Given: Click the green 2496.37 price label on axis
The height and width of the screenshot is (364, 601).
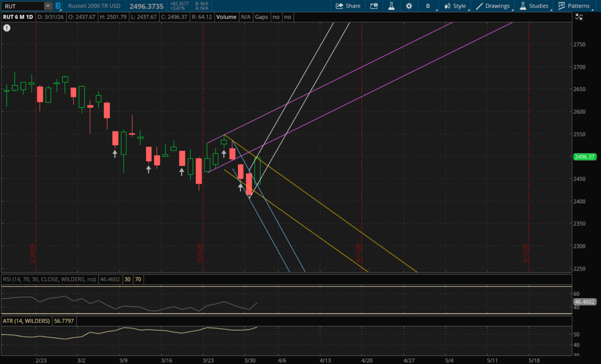Looking at the screenshot, I should coord(584,157).
